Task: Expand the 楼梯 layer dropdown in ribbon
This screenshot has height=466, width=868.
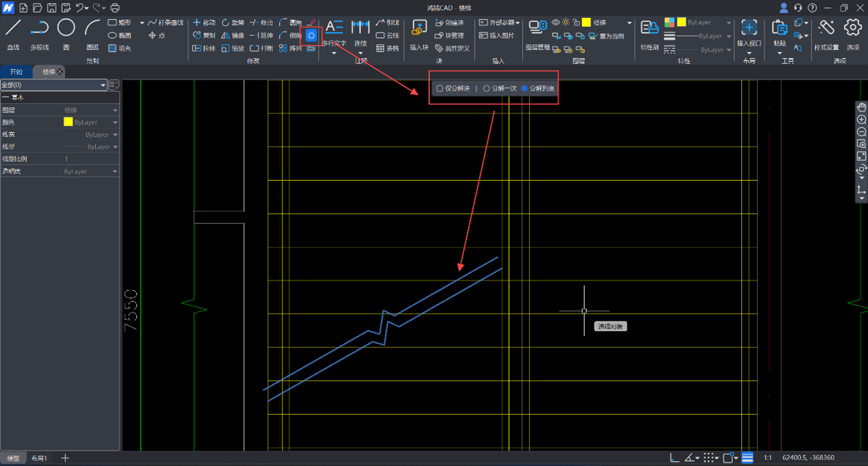Action: point(629,23)
